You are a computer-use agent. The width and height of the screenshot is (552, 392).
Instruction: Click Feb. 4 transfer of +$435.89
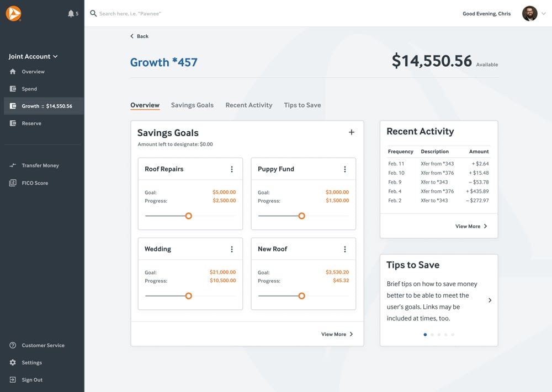(438, 191)
